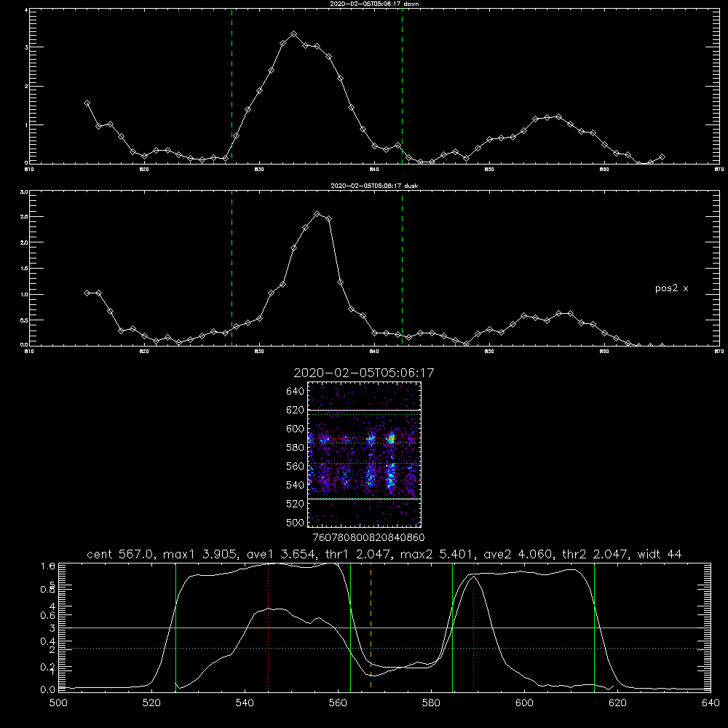
Task: Click the '600' label on bottom plot x-axis
Action: click(524, 703)
